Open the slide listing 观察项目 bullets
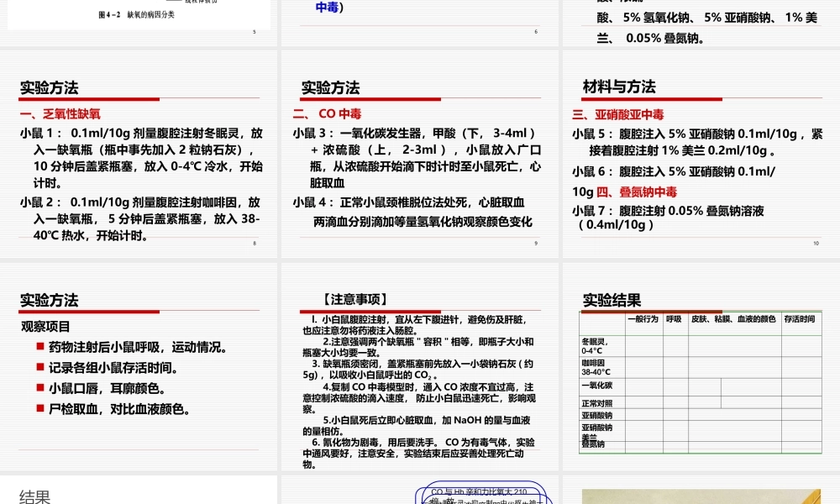Image resolution: width=840 pixels, height=504 pixels. 139,366
